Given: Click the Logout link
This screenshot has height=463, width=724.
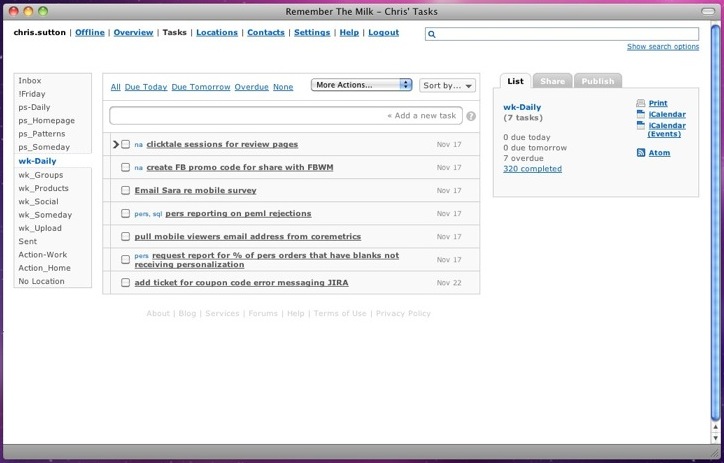Looking at the screenshot, I should [x=384, y=32].
